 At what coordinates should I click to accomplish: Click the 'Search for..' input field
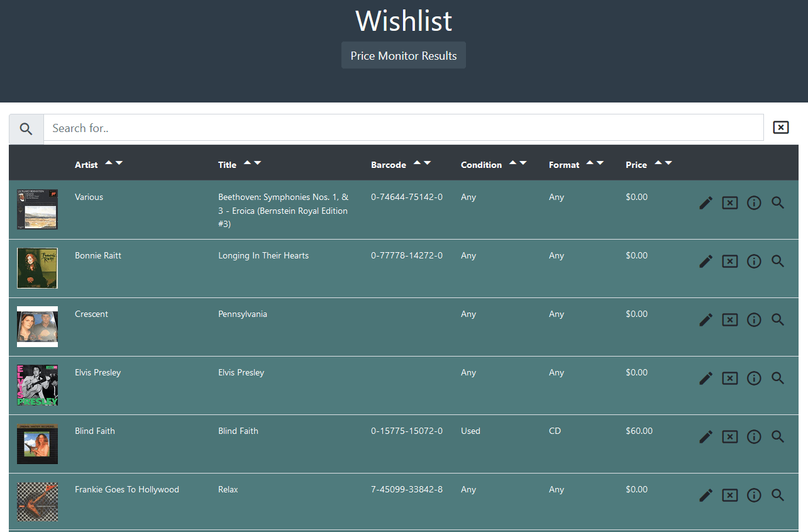(403, 128)
